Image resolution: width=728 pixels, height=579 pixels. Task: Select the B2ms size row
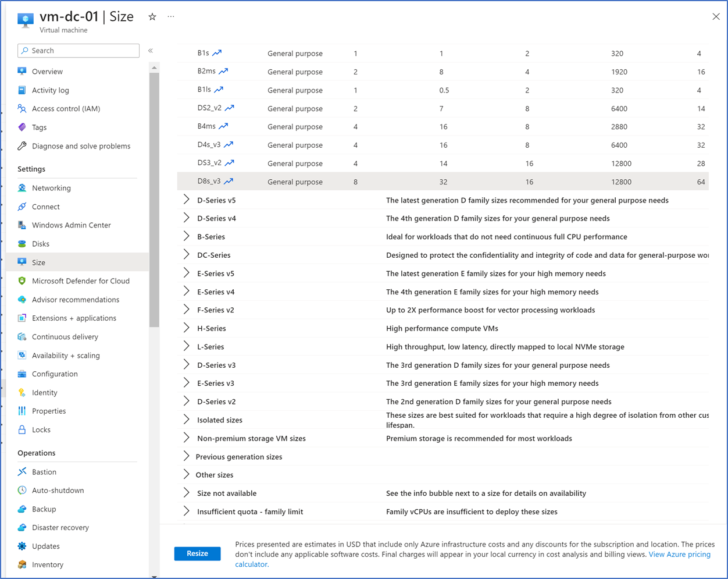click(x=442, y=72)
